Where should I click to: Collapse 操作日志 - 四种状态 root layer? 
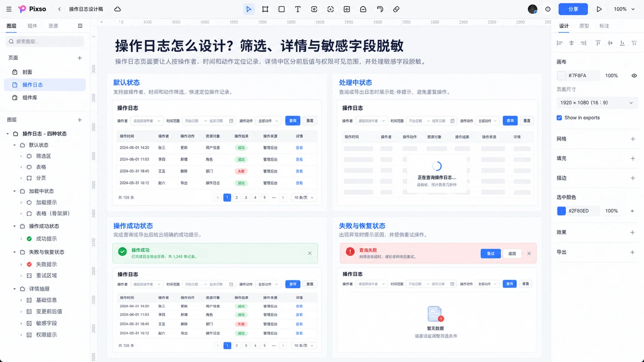click(x=8, y=134)
